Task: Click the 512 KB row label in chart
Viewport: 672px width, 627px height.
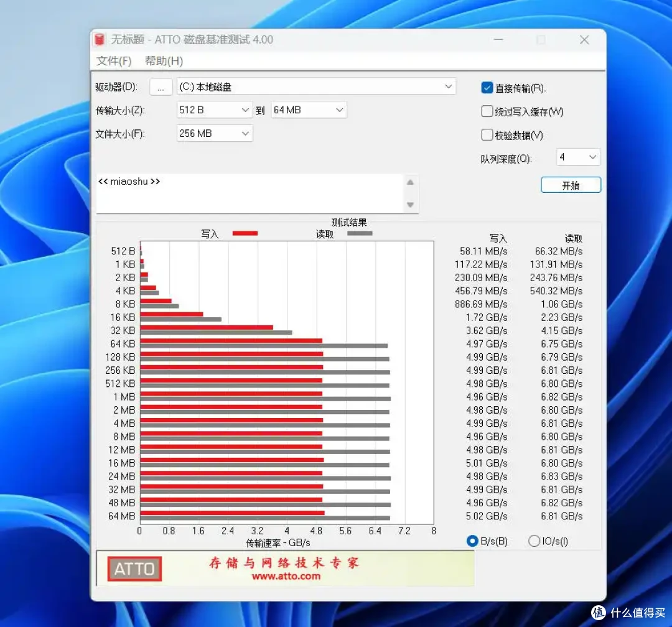Action: [120, 384]
